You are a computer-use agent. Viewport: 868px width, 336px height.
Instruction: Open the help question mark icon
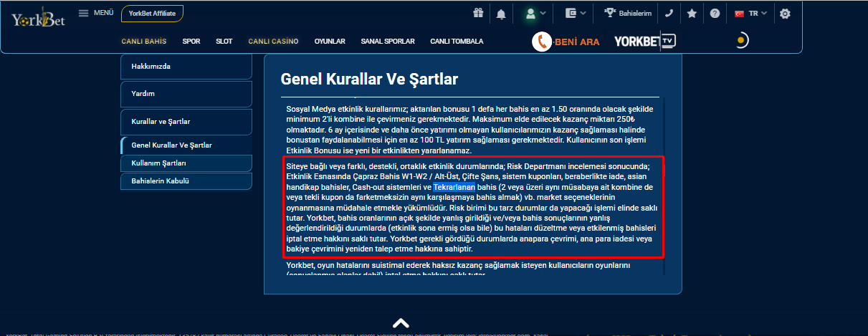(715, 13)
